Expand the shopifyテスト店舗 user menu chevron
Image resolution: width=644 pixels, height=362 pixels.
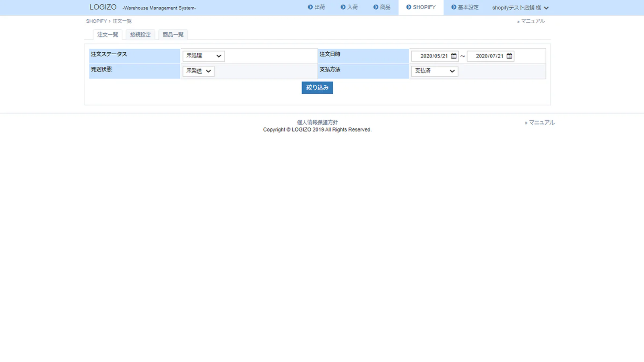[x=546, y=8]
